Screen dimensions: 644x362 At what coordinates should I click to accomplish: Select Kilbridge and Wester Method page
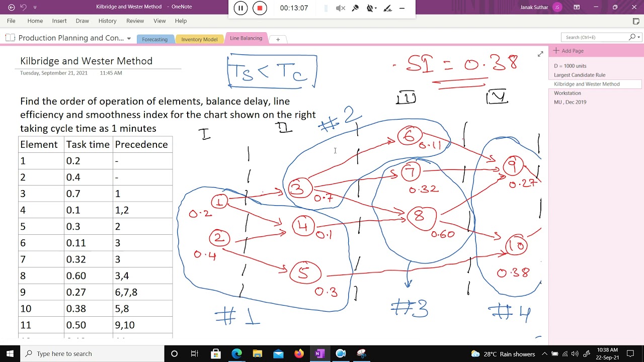point(587,84)
